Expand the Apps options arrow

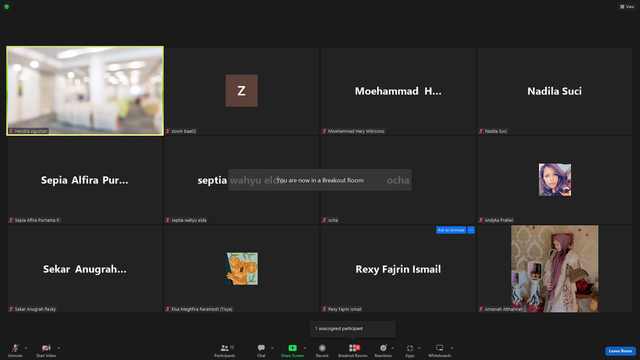pos(419,348)
